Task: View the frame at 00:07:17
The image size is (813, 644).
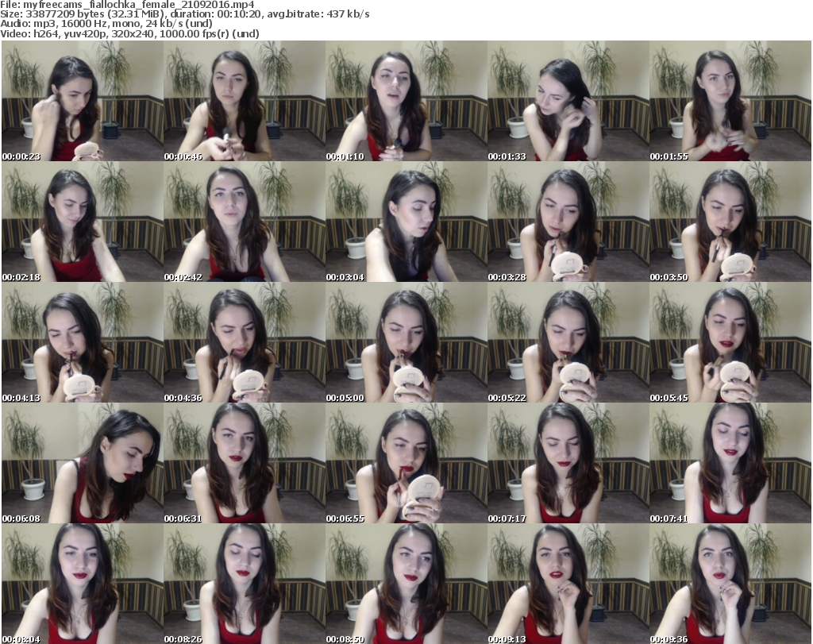Action: pyautogui.click(x=568, y=463)
